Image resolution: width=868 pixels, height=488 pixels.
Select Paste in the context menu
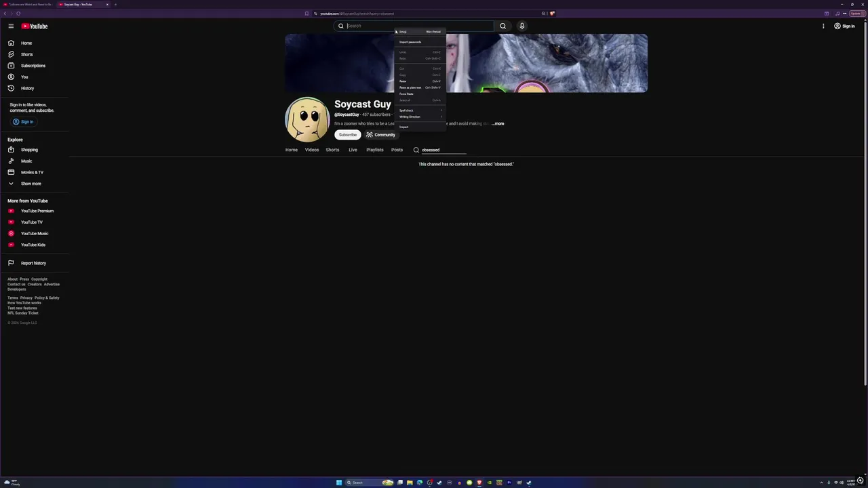(420, 81)
